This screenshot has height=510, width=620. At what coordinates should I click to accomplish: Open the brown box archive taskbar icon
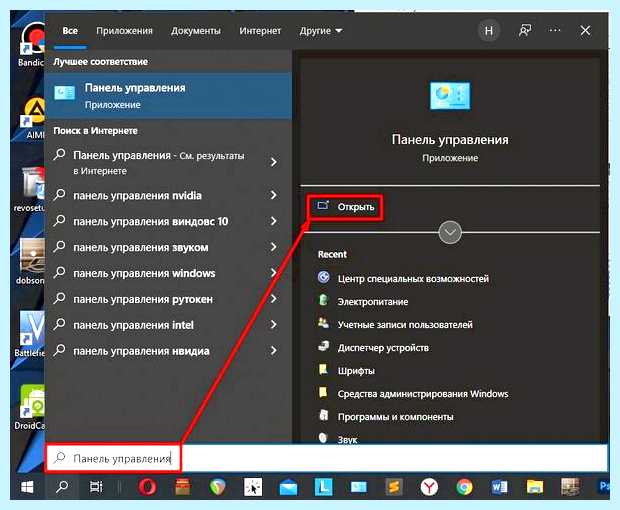point(183,487)
